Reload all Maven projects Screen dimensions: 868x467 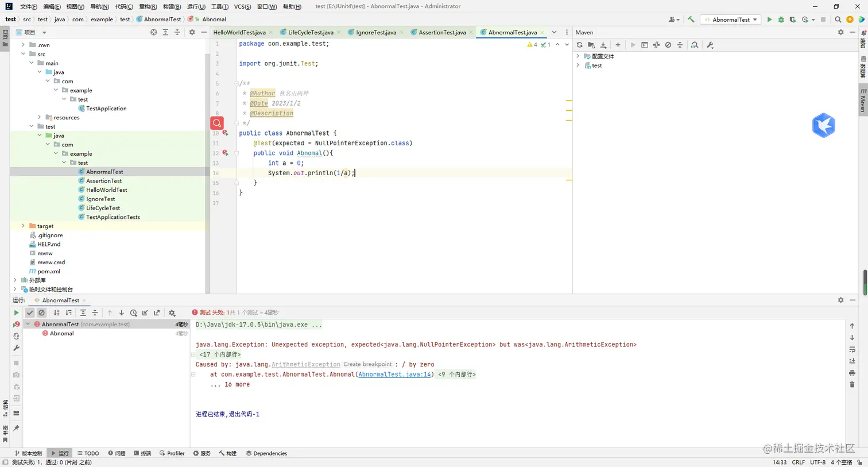click(579, 45)
